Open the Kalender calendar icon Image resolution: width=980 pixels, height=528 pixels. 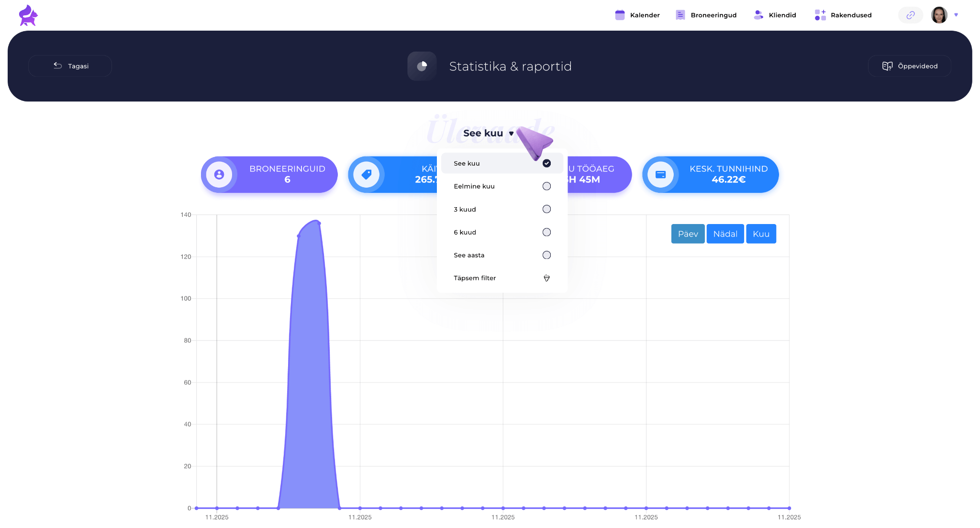(620, 15)
